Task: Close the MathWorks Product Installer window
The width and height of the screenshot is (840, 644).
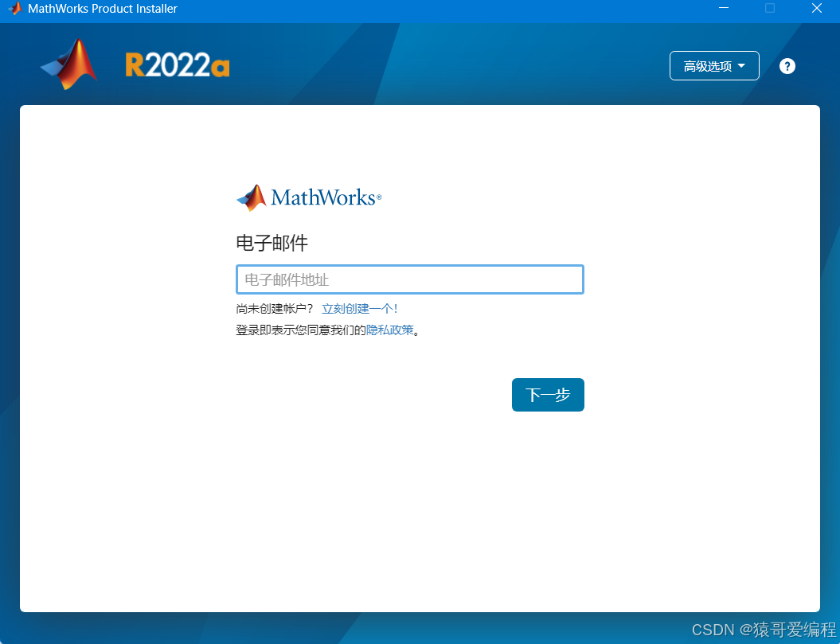Action: point(817,8)
